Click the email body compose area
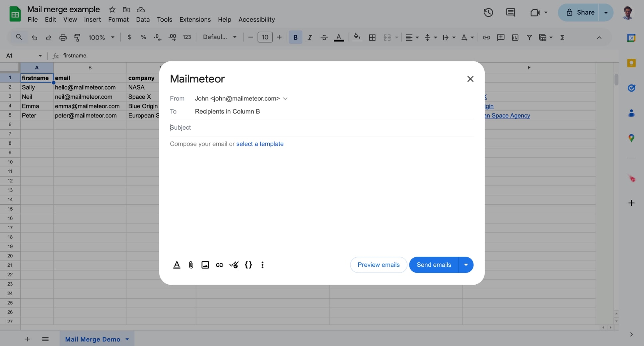Viewport: 644px width, 346px height. pos(322,196)
